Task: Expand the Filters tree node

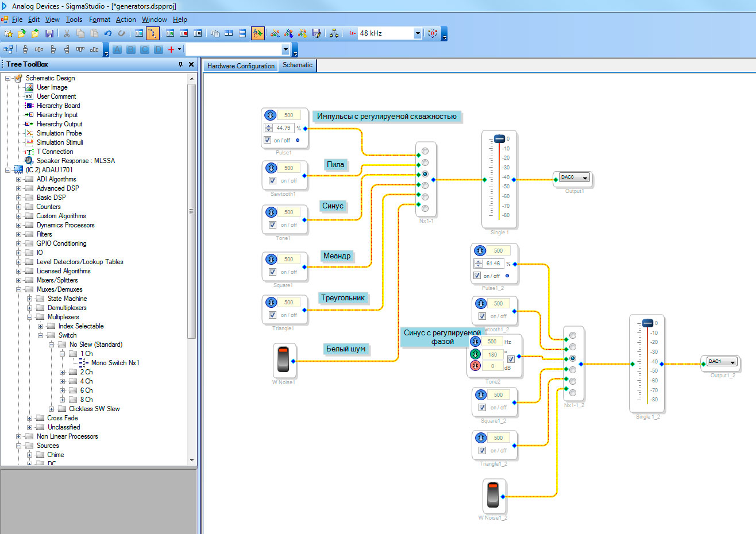Action: pyautogui.click(x=18, y=234)
